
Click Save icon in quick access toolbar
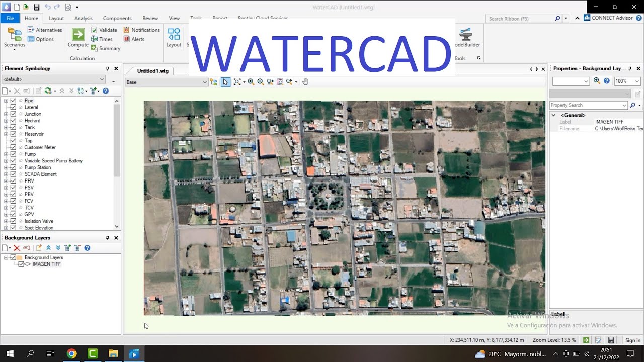(x=37, y=7)
